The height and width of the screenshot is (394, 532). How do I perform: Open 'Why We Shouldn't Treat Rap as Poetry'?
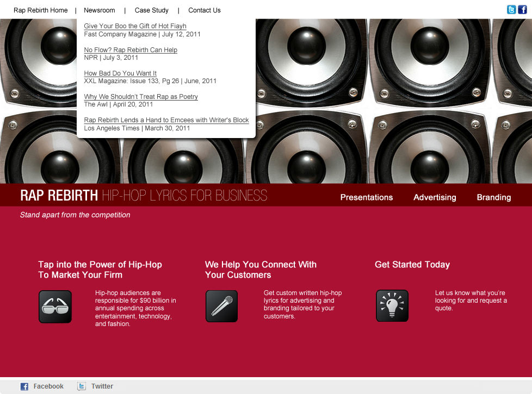point(141,97)
